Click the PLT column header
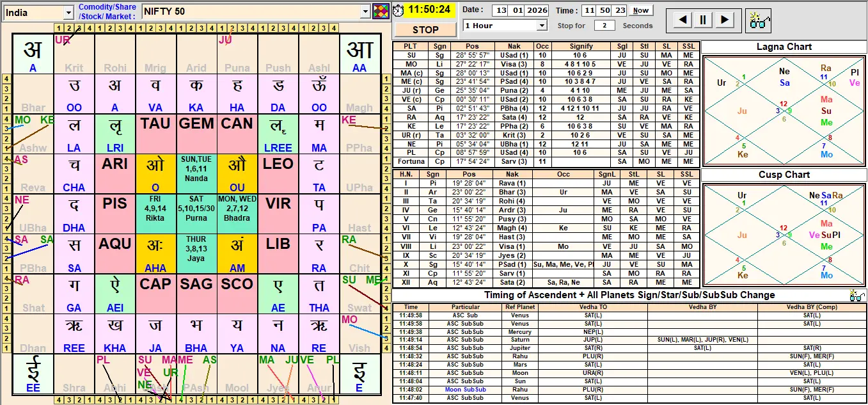The image size is (868, 405). point(411,46)
